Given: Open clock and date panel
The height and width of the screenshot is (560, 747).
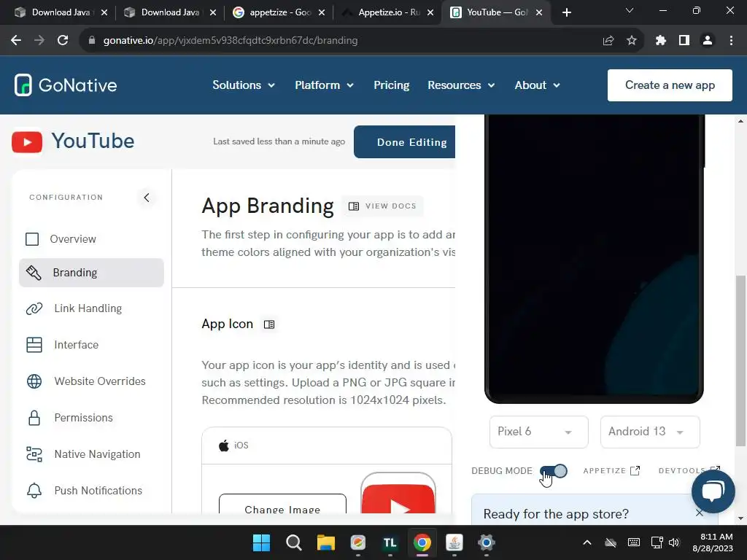Looking at the screenshot, I should pyautogui.click(x=712, y=542).
